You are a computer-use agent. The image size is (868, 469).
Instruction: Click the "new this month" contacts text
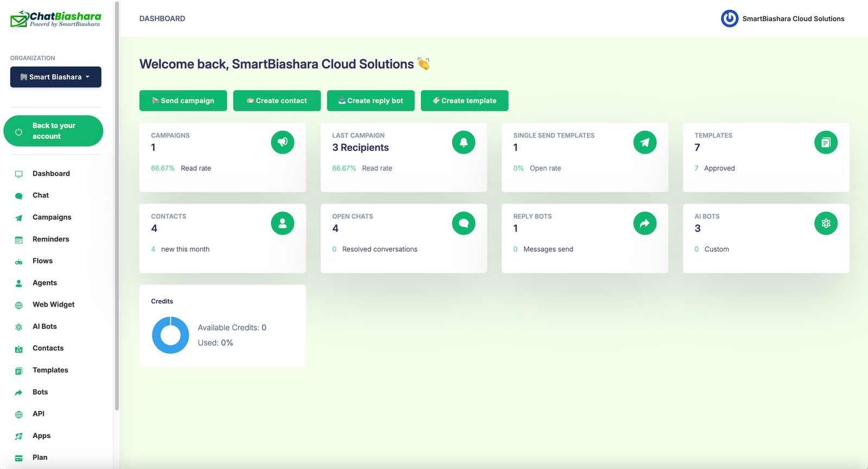coord(185,249)
